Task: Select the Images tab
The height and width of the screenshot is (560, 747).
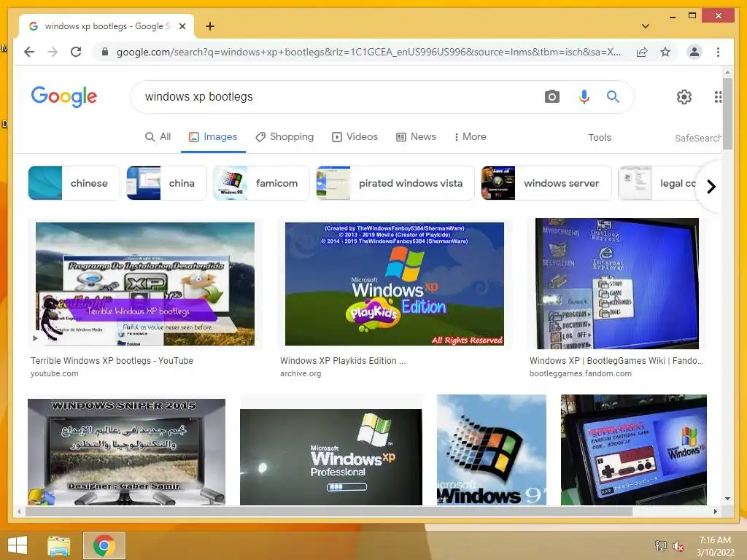Action: point(213,136)
